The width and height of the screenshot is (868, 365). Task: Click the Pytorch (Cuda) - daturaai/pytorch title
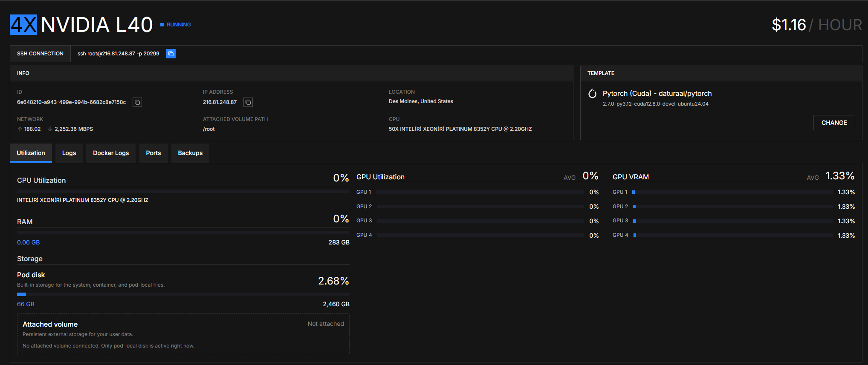click(x=657, y=94)
